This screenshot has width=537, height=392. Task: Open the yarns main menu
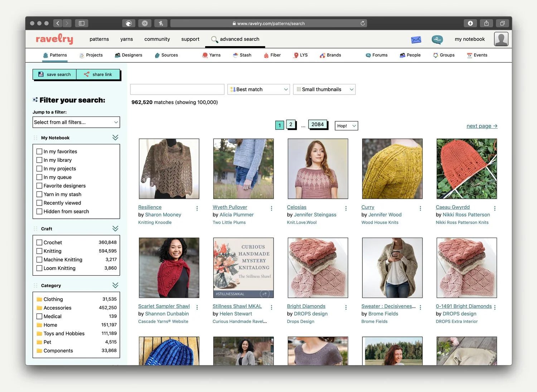(127, 39)
